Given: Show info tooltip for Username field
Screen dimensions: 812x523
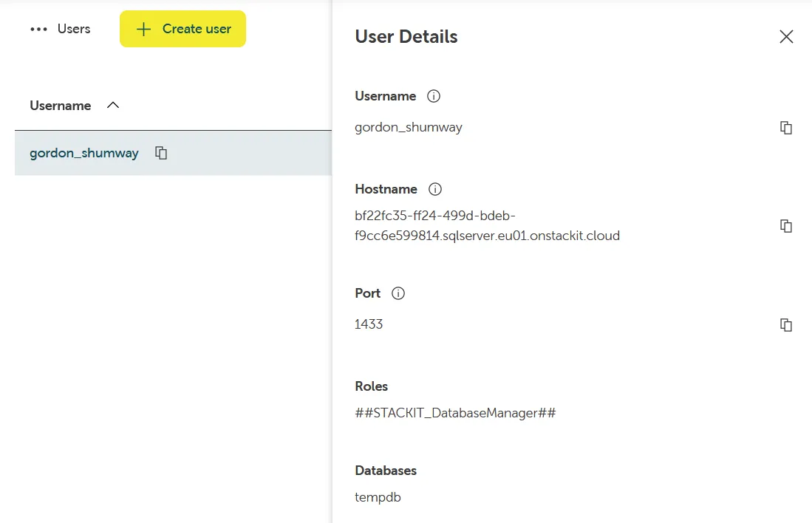Looking at the screenshot, I should tap(434, 96).
